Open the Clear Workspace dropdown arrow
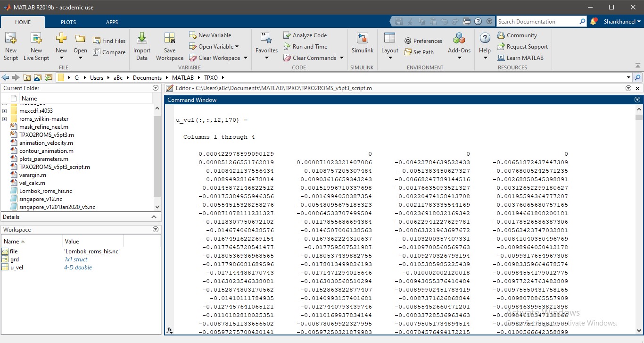 pyautogui.click(x=245, y=58)
